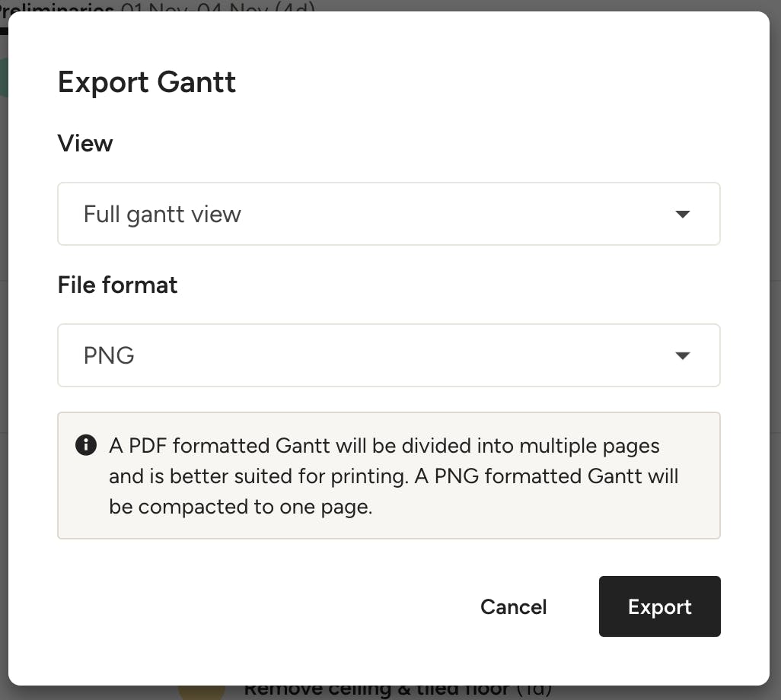Open the File format dropdown showing PNG
Viewport: 781px width, 700px height.
click(388, 355)
